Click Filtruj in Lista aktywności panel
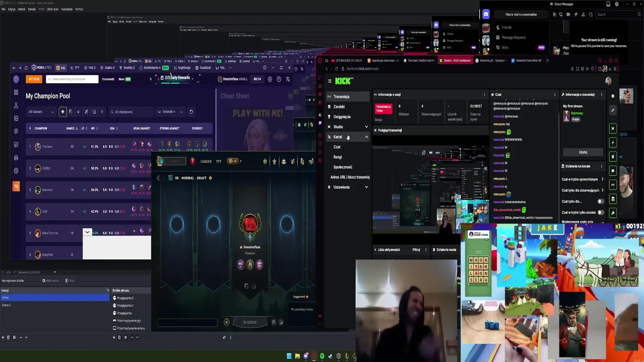Screen dimensions: 644x362 416,249
